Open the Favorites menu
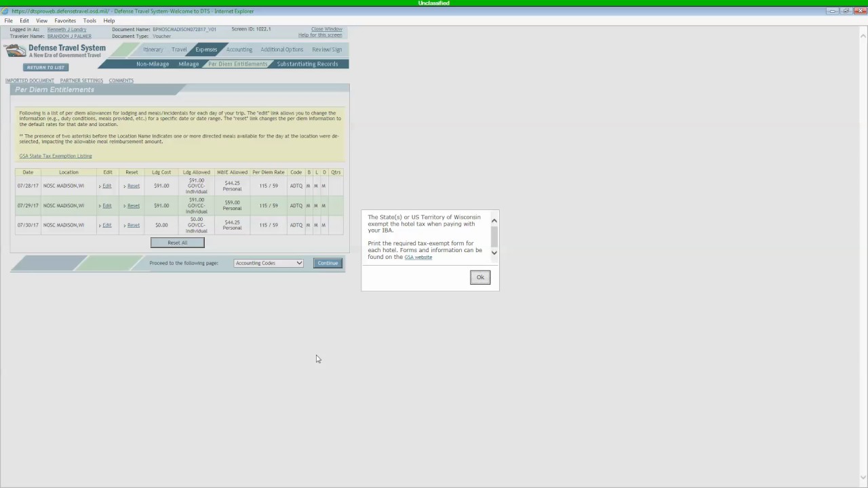868x488 pixels. 65,20
